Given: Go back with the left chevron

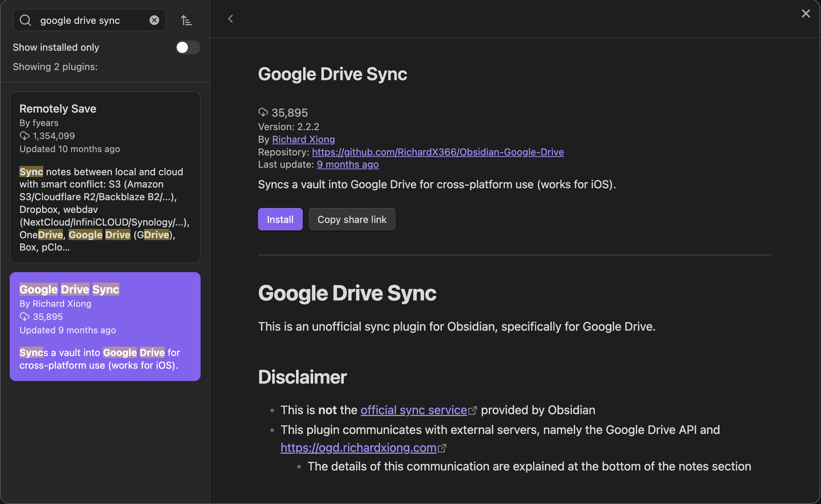Looking at the screenshot, I should 230,19.
